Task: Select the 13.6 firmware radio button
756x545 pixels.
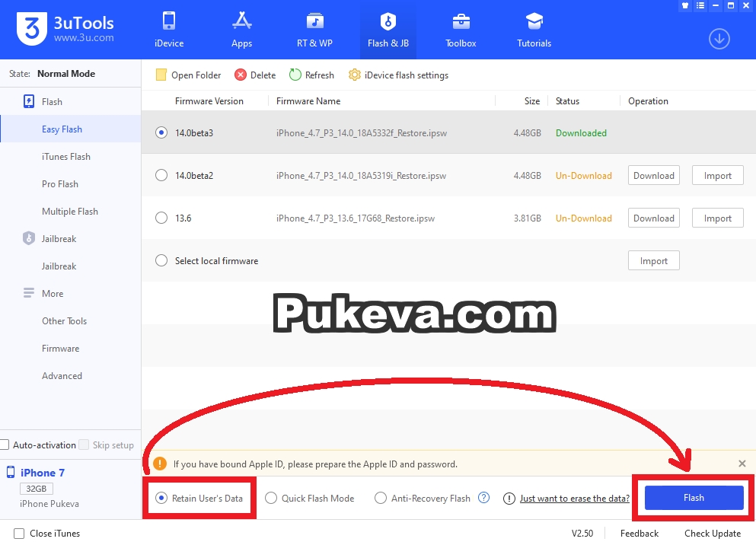Action: 161,218
